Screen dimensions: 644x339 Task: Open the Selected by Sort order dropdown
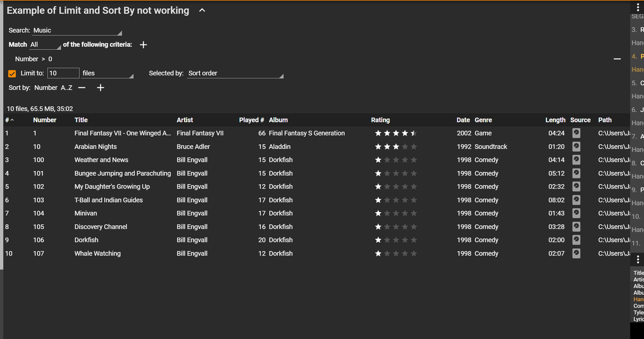235,73
